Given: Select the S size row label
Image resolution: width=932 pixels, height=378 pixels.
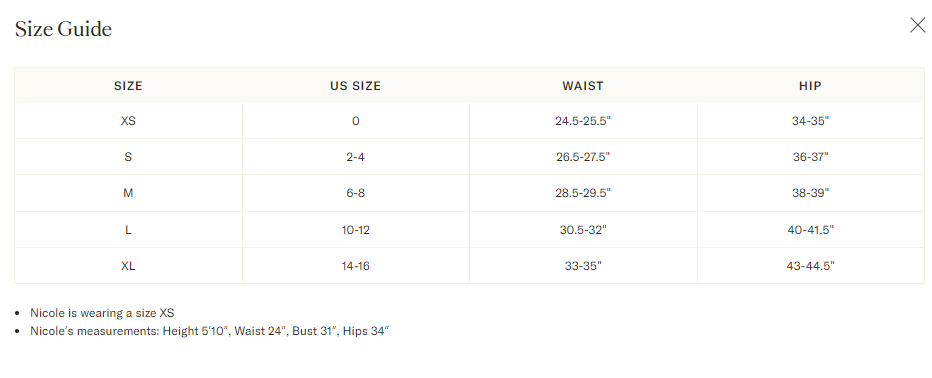Looking at the screenshot, I should (128, 157).
